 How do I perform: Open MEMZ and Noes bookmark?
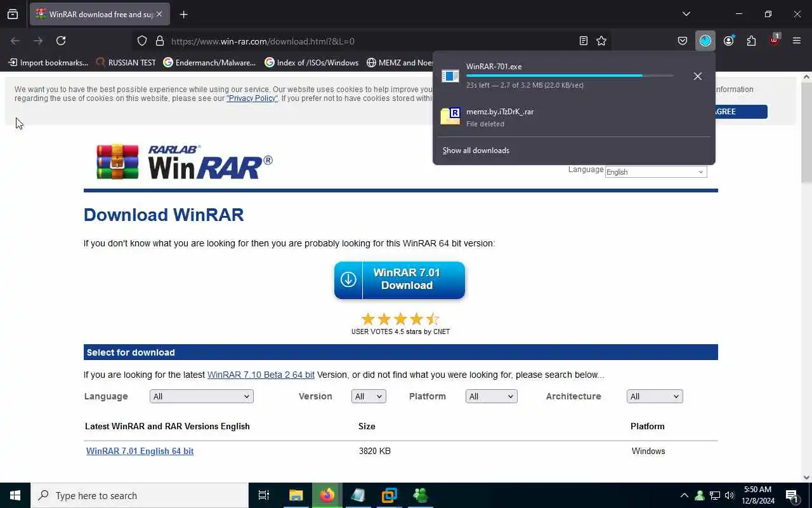(400, 62)
